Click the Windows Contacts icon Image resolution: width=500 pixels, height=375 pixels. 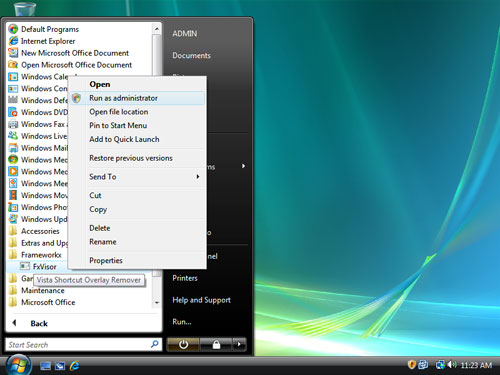pos(13,88)
